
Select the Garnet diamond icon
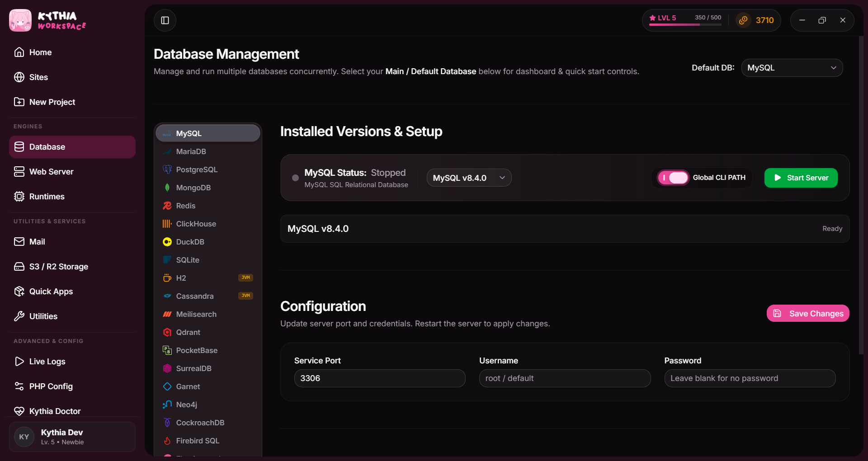pos(167,386)
